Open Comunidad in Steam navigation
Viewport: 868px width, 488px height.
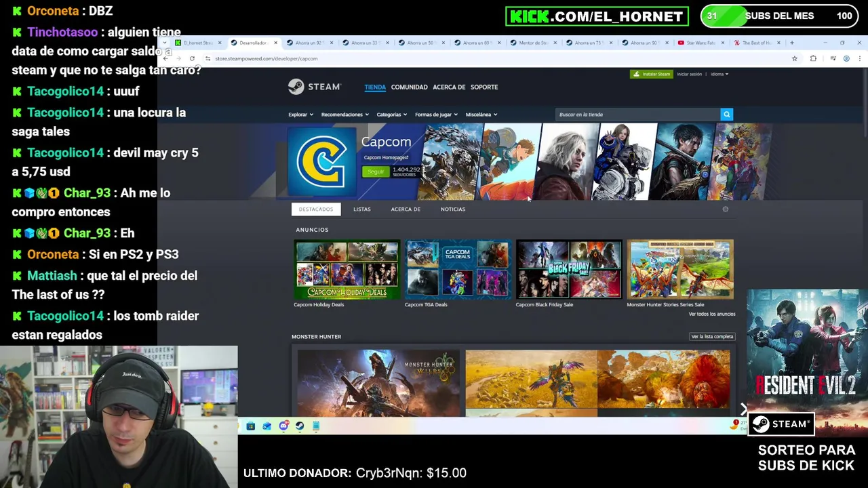pyautogui.click(x=410, y=87)
